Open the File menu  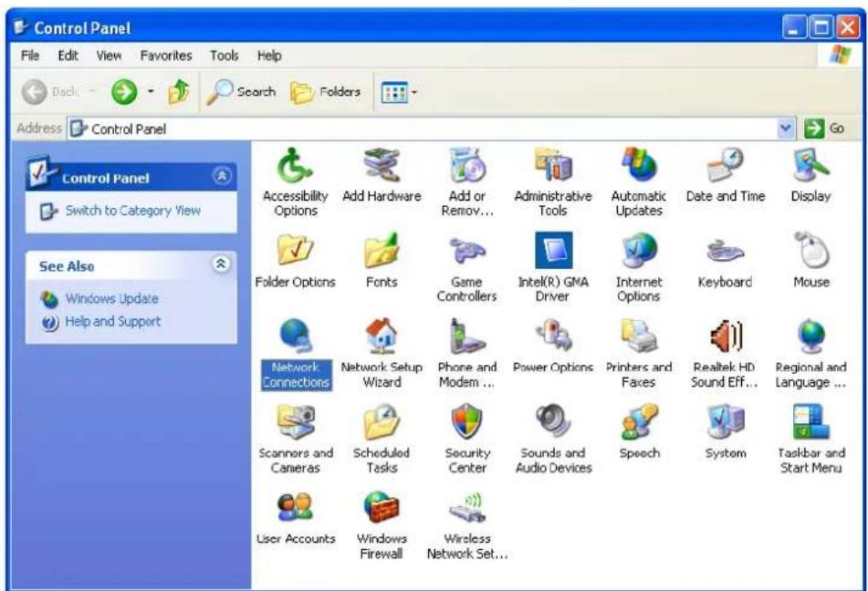[30, 56]
